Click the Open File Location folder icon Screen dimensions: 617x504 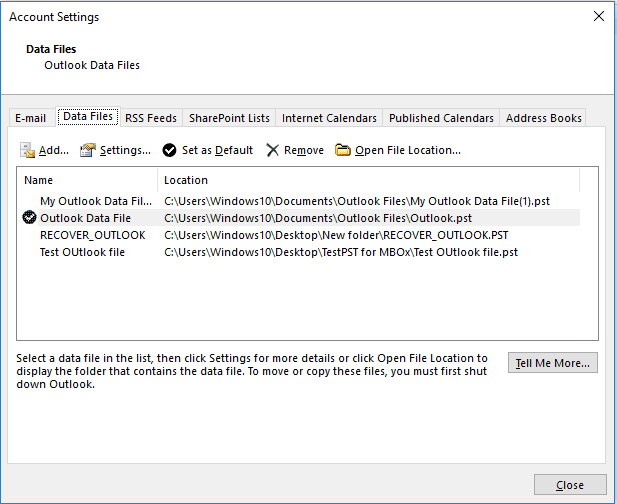coord(343,150)
